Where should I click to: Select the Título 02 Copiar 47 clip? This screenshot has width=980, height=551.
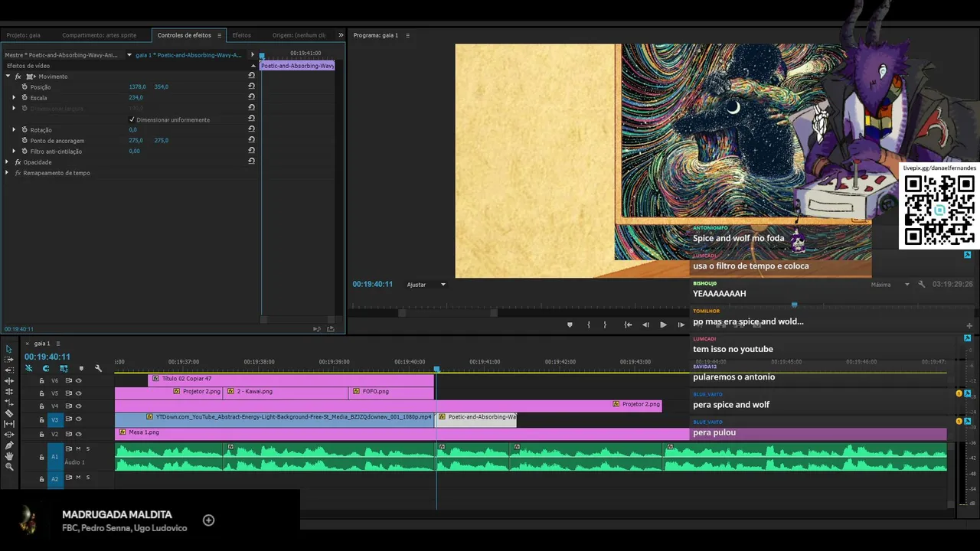pos(291,379)
